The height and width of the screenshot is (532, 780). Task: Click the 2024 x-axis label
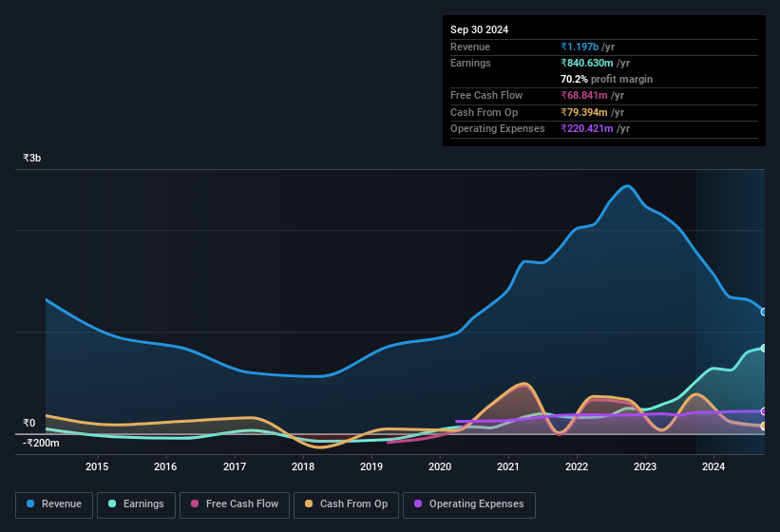pos(713,466)
